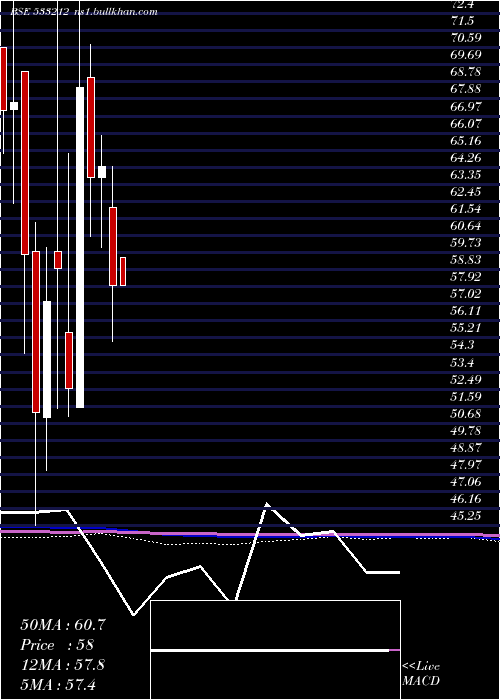Select the 50.68 axis label
Viewport: 500px width, 700px height.
[x=466, y=414]
